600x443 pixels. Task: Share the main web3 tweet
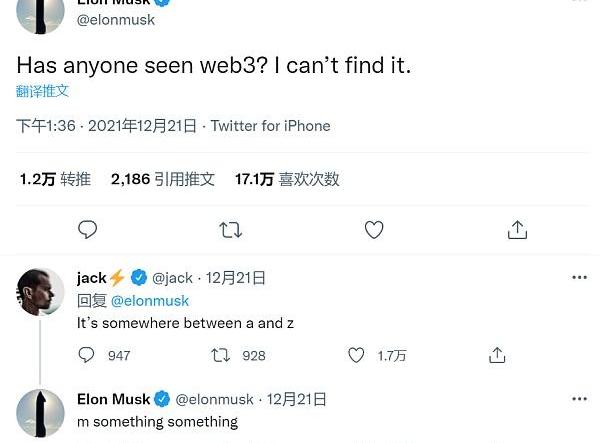click(x=517, y=230)
